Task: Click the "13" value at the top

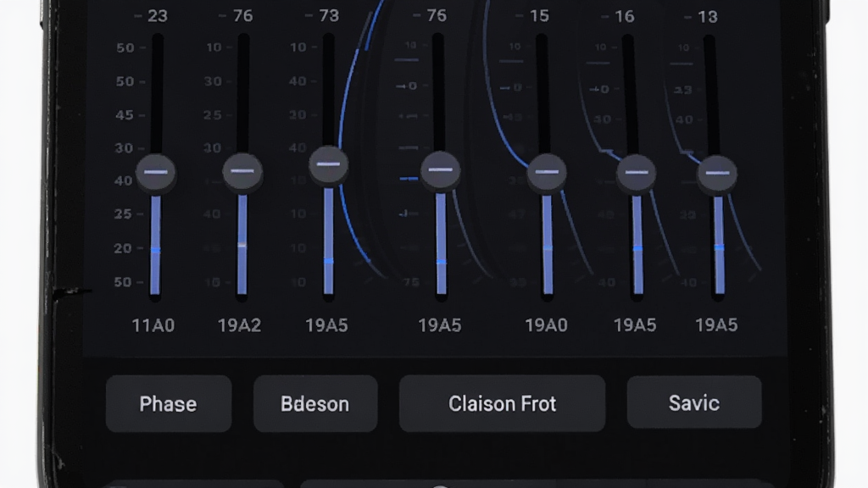Action: [708, 17]
